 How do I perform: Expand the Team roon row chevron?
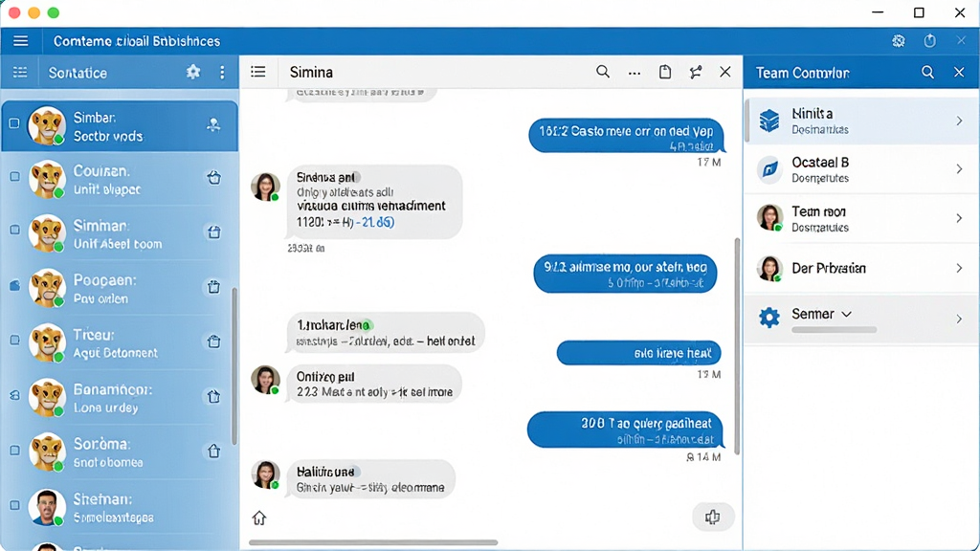tap(959, 219)
